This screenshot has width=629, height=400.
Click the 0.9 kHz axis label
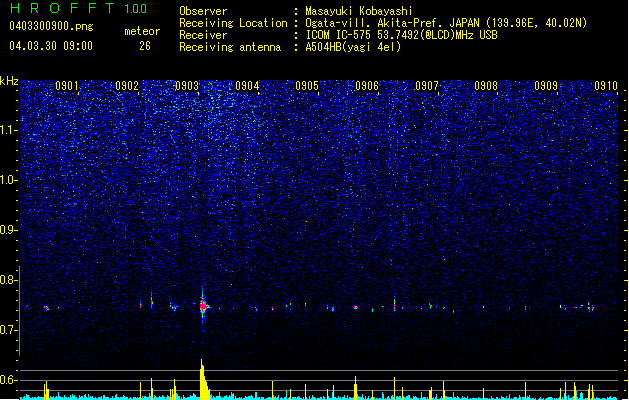point(9,230)
